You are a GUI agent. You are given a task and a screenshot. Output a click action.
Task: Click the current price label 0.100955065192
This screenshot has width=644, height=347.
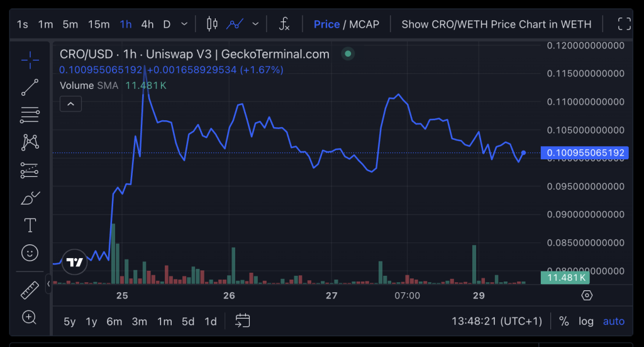[585, 153]
